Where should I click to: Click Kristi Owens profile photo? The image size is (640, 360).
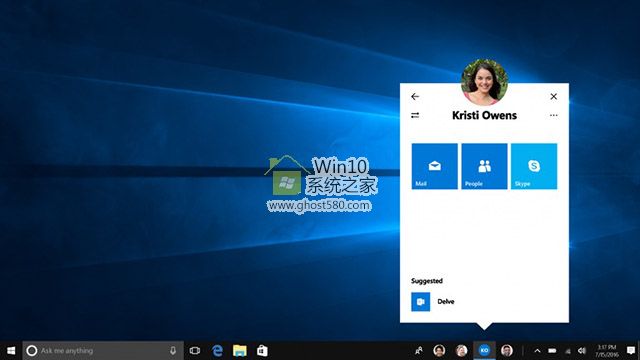tap(484, 82)
